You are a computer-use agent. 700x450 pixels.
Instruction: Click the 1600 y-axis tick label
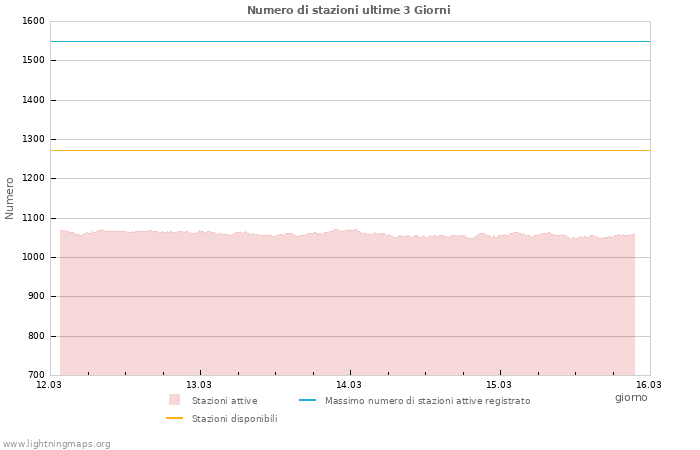point(33,21)
